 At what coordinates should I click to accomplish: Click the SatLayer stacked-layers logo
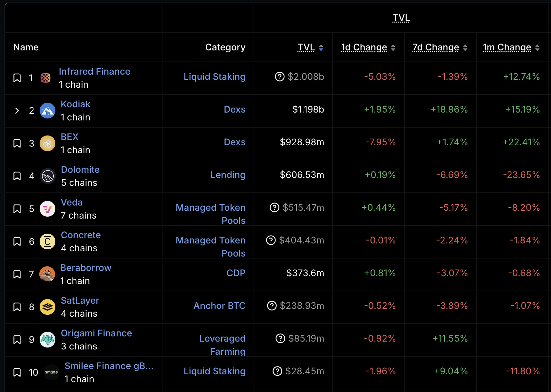click(47, 307)
